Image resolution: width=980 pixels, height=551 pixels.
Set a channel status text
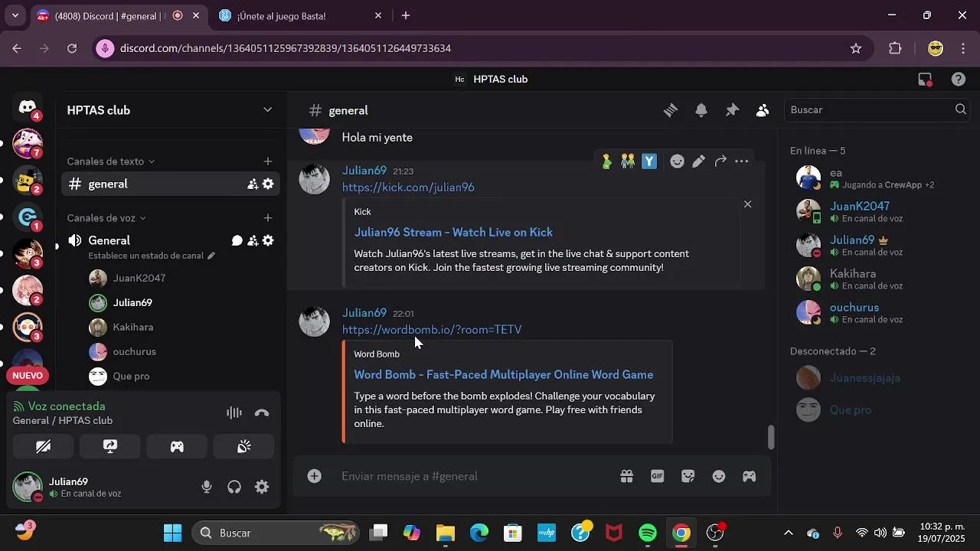click(152, 256)
